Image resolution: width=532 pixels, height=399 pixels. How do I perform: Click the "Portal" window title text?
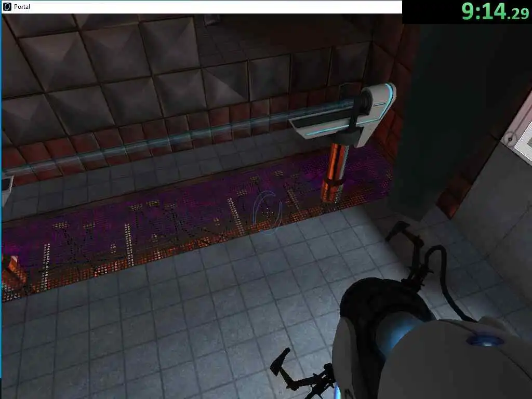(x=22, y=6)
